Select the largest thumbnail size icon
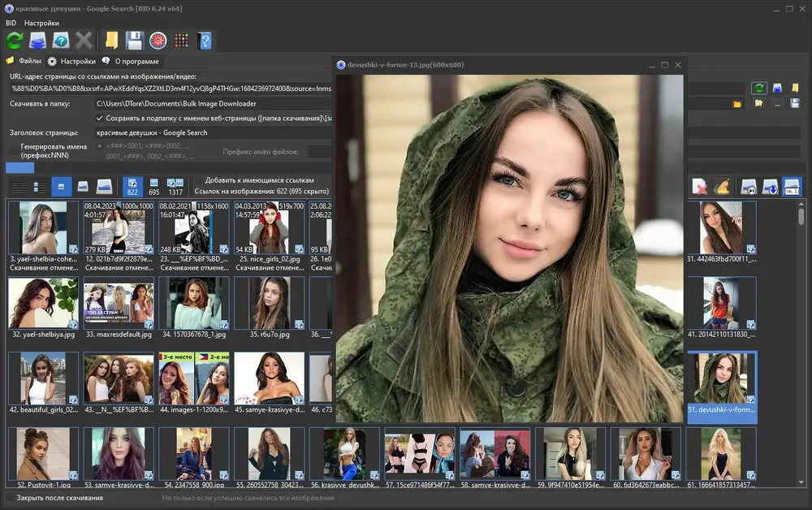812x510 pixels. point(104,187)
